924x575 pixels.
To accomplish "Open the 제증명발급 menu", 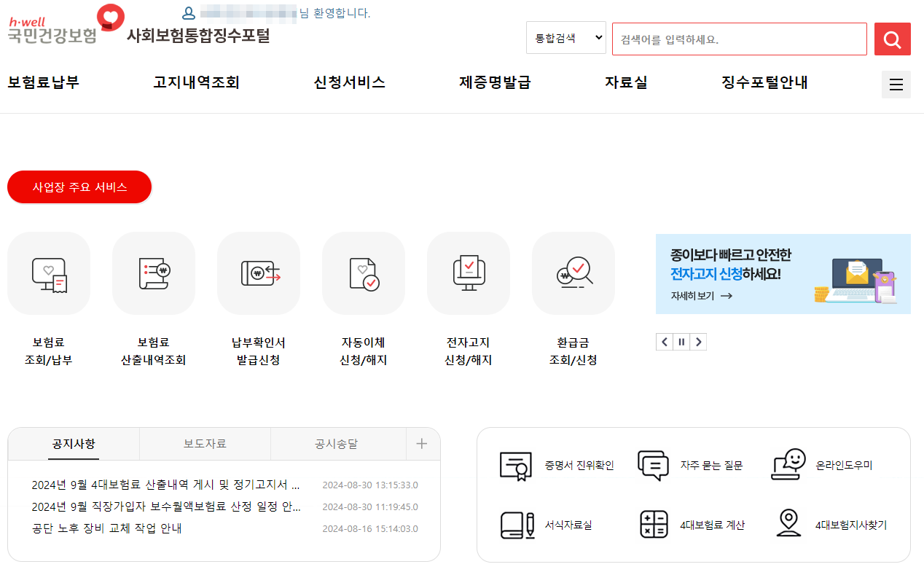I will click(x=496, y=83).
